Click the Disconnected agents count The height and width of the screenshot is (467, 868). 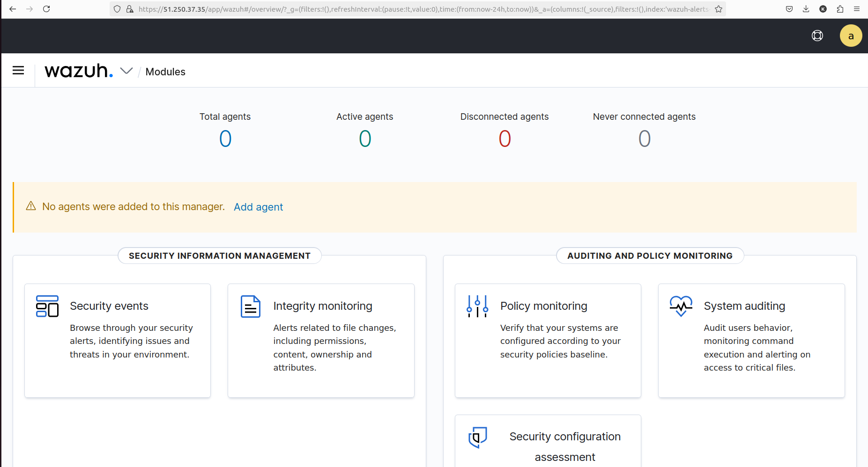click(504, 139)
